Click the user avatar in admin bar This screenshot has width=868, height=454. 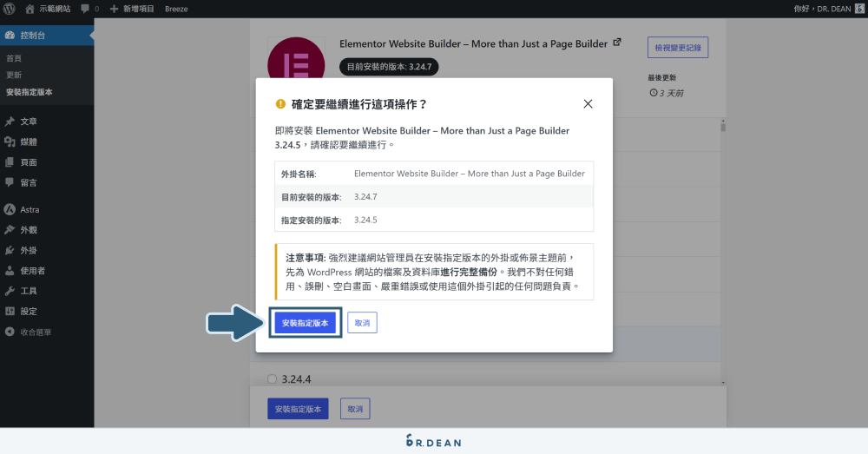(x=859, y=9)
